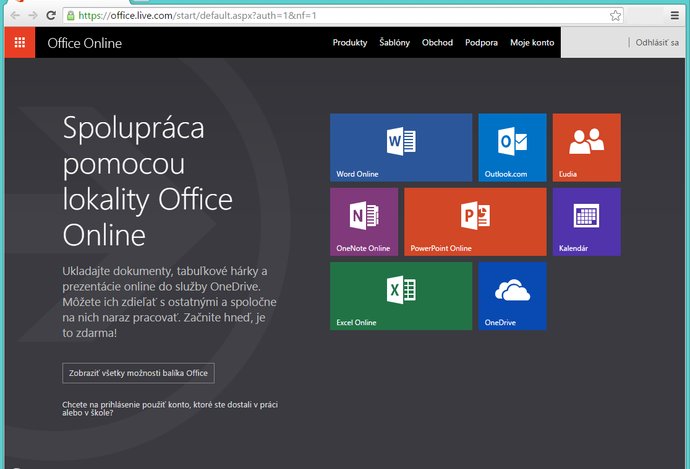Bookmark page with the star icon
The image size is (690, 469).
(x=615, y=16)
